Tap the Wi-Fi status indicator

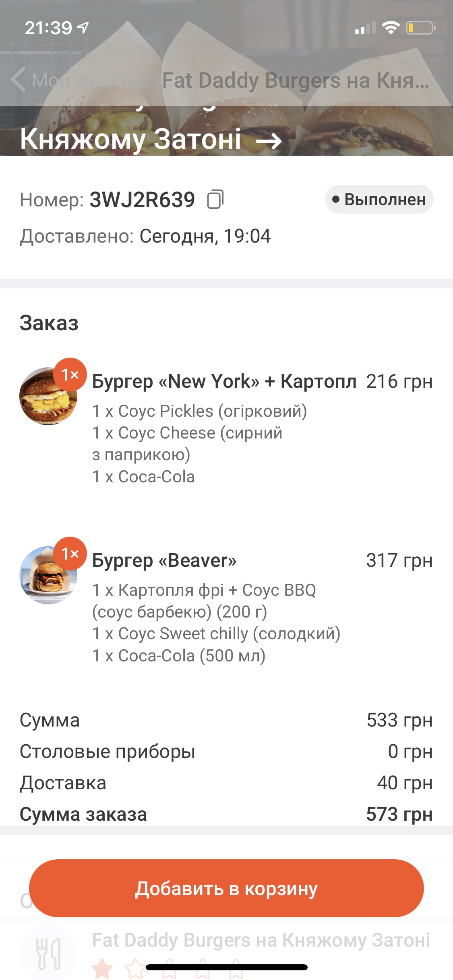click(390, 27)
